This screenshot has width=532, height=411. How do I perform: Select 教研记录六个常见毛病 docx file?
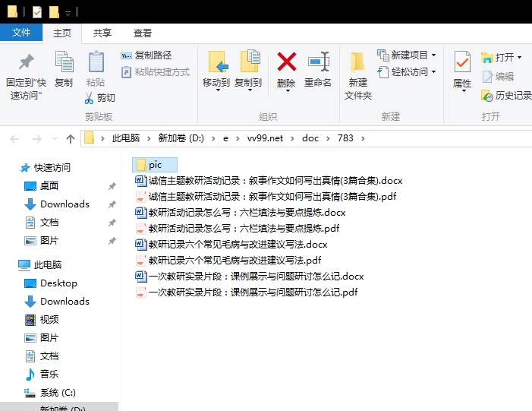(x=231, y=245)
